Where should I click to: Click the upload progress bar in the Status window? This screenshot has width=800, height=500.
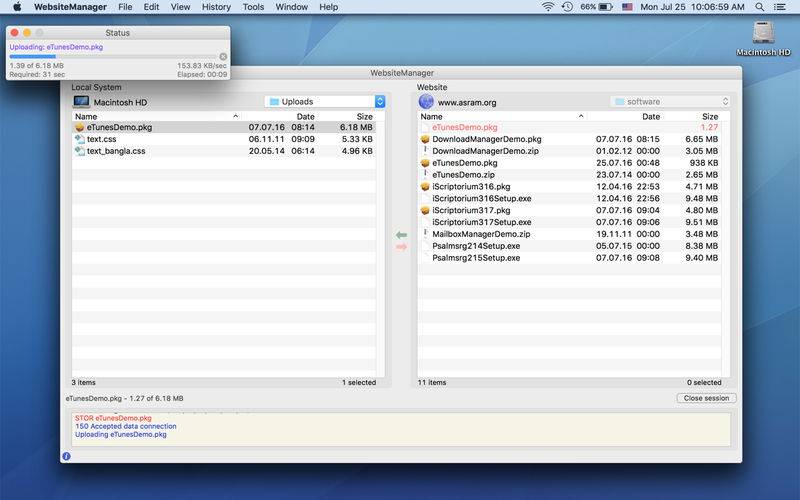tap(113, 57)
